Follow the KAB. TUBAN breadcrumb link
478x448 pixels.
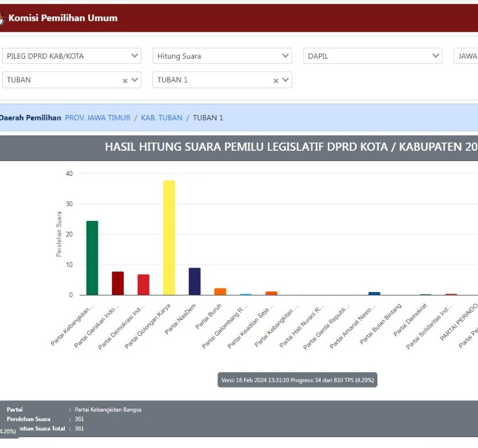pos(162,118)
